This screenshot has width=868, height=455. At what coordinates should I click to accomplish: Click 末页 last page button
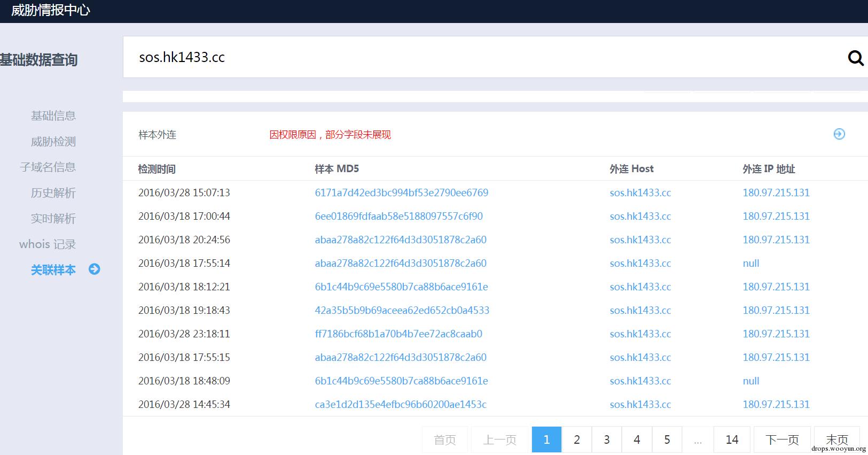point(836,439)
